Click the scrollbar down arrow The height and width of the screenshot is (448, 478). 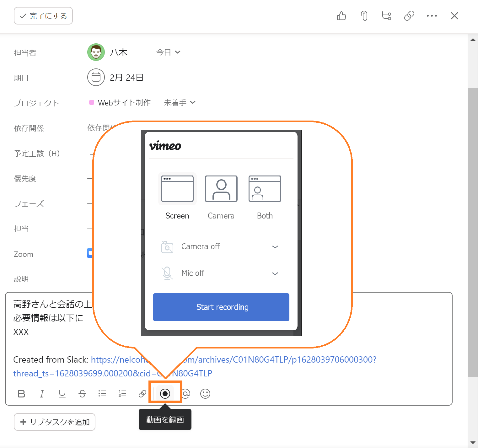coord(473,443)
